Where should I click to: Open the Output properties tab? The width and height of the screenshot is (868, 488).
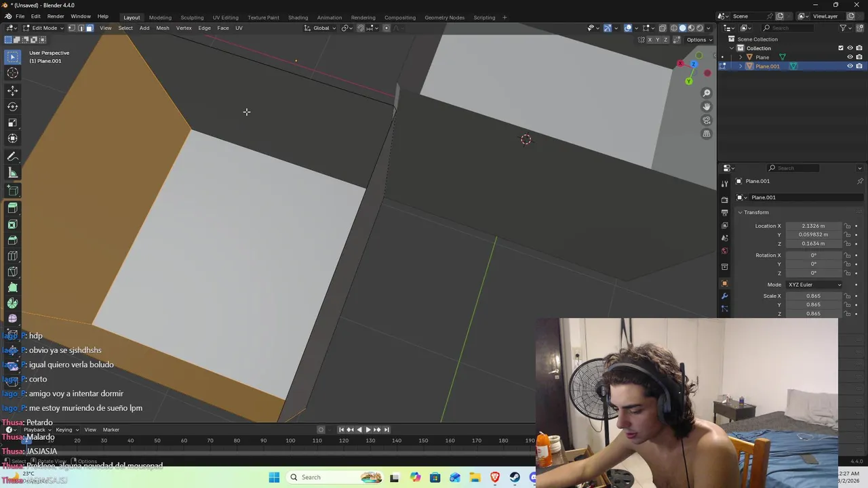click(x=724, y=212)
